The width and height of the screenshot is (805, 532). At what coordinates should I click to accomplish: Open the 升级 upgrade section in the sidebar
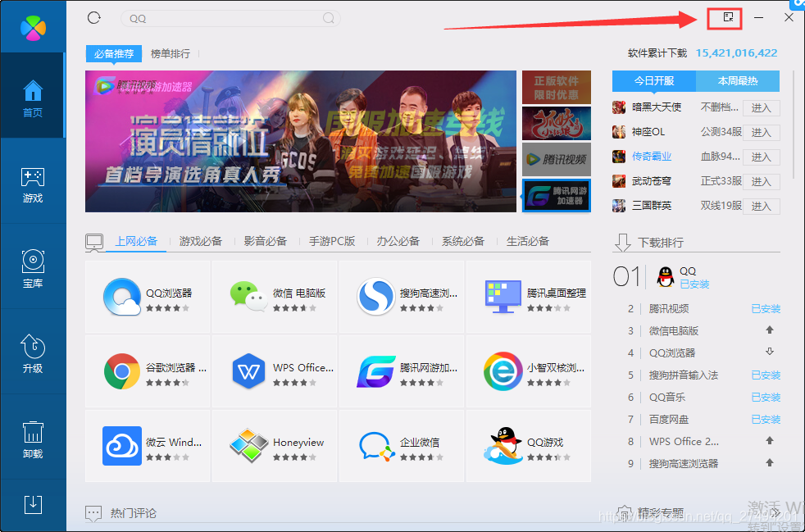[33, 354]
